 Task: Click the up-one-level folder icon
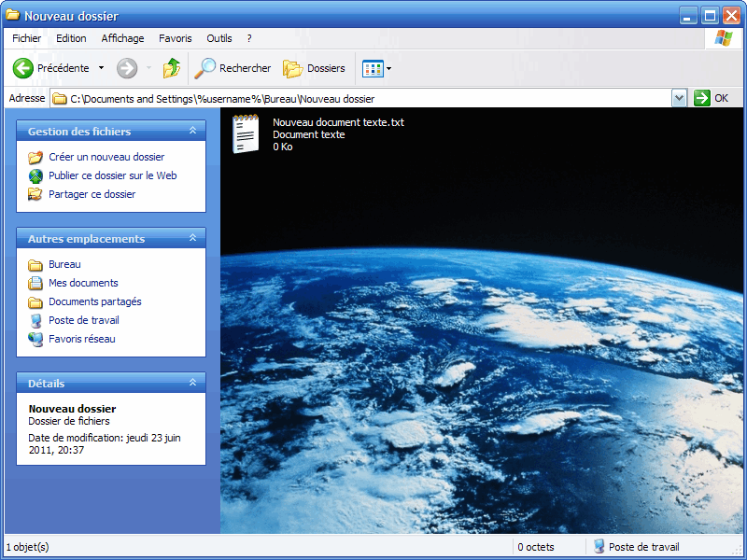(171, 68)
